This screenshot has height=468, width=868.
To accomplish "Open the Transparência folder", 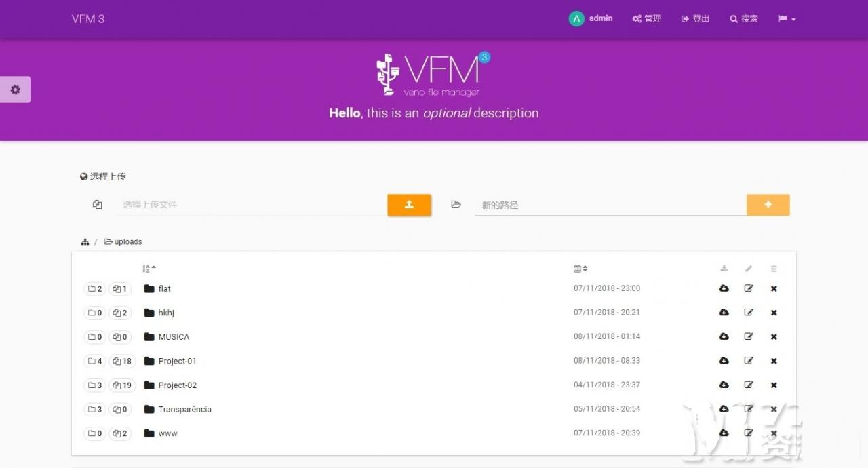I will pos(178,410).
